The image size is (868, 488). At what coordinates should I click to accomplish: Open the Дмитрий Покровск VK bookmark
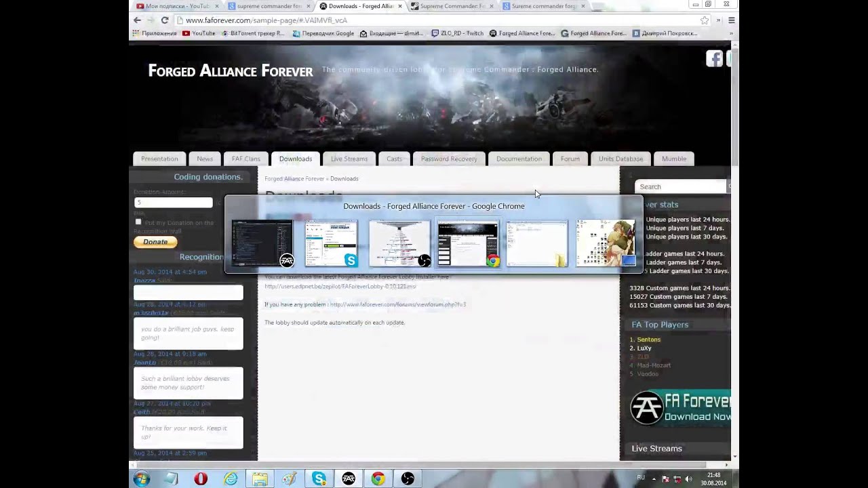tap(665, 33)
